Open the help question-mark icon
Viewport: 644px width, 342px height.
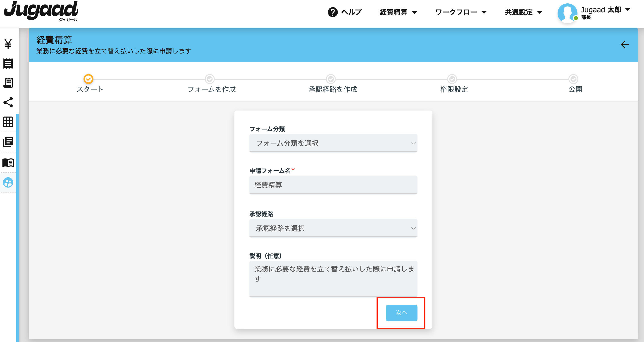tap(332, 12)
